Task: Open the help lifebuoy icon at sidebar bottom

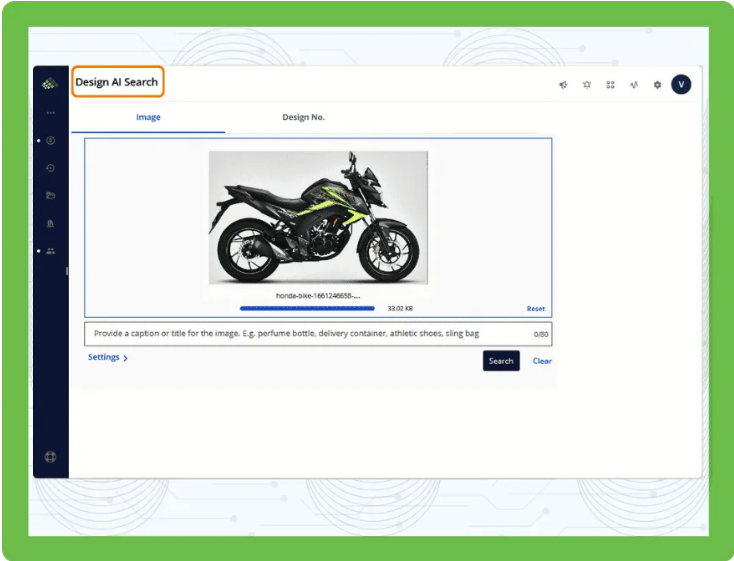Action: [50, 457]
